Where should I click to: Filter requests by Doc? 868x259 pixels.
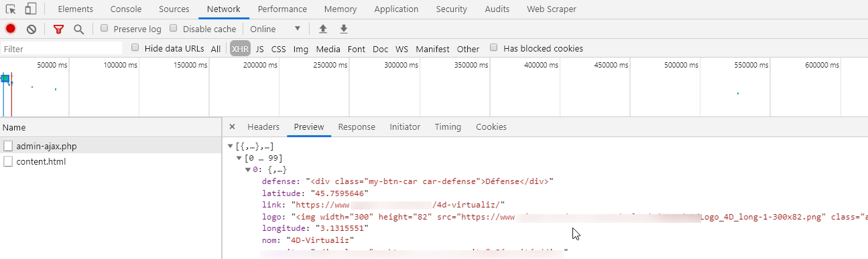click(x=380, y=49)
